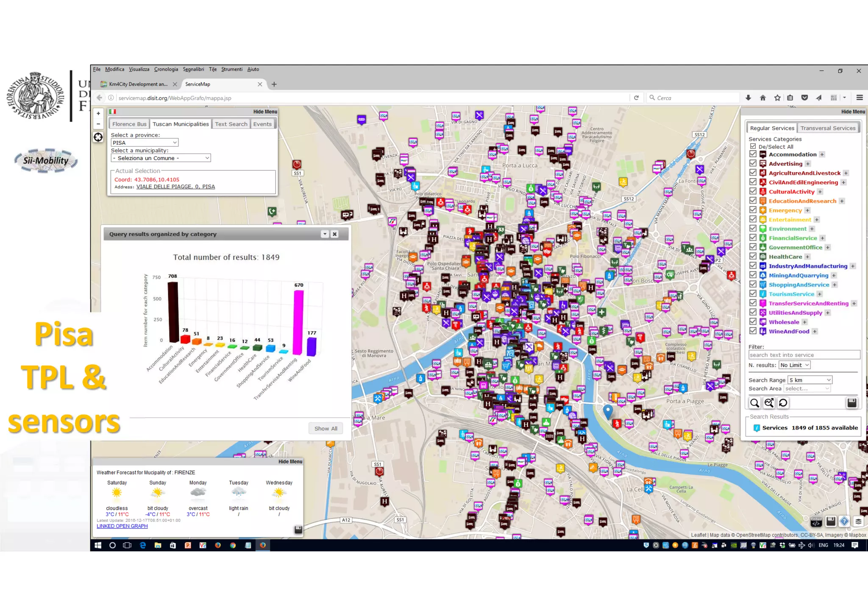
Task: Open the Windows Start button
Action: 98,545
